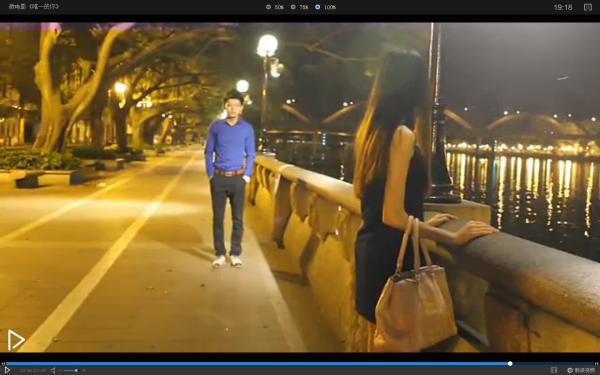The image size is (600, 375).
Task: Jump to start with left seek-bar arrow
Action: tap(3, 364)
